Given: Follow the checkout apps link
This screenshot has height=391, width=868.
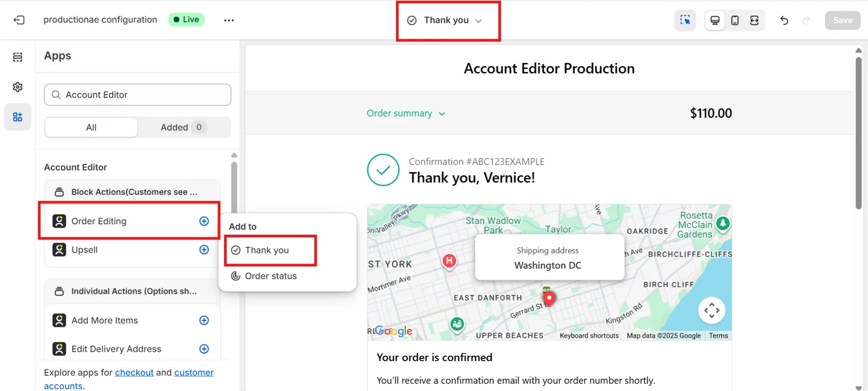Looking at the screenshot, I should pos(134,373).
